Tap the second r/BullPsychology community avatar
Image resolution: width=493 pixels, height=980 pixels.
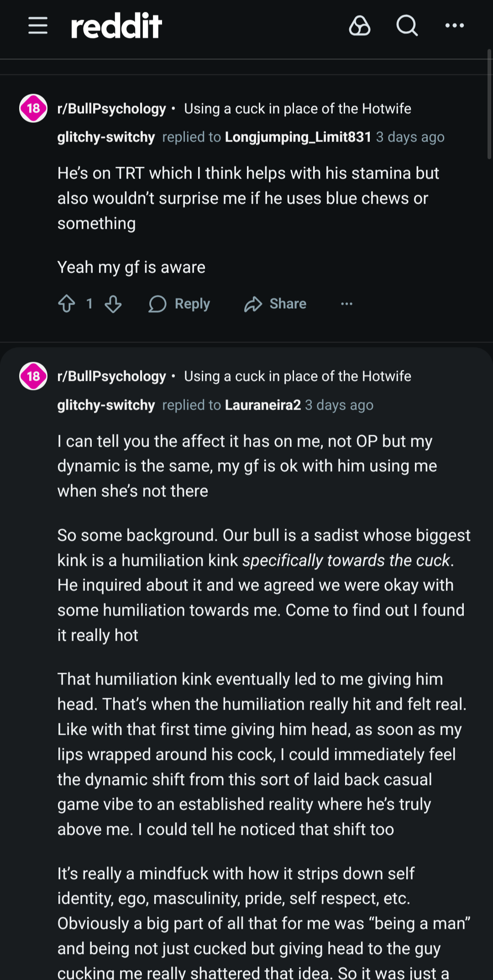point(33,376)
